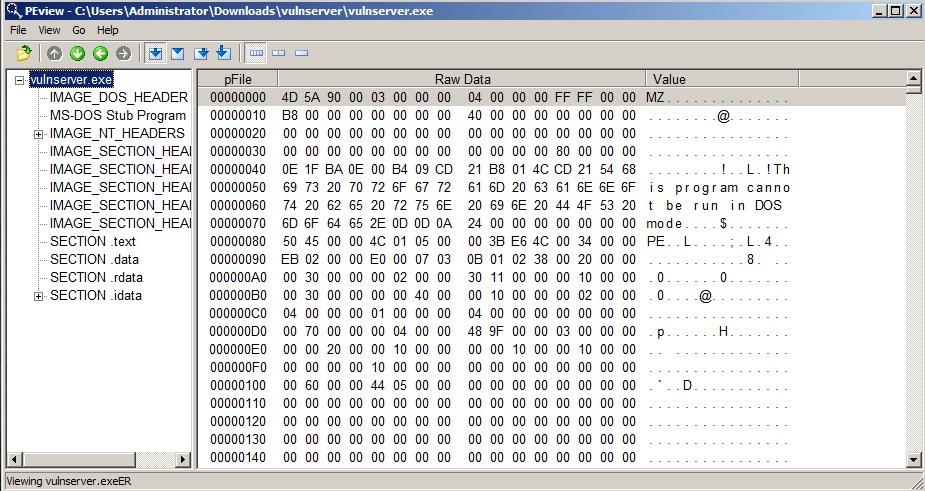Select IMAGE_DOS_HEADER in the tree
Screen dimensions: 925x491
[x=119, y=97]
